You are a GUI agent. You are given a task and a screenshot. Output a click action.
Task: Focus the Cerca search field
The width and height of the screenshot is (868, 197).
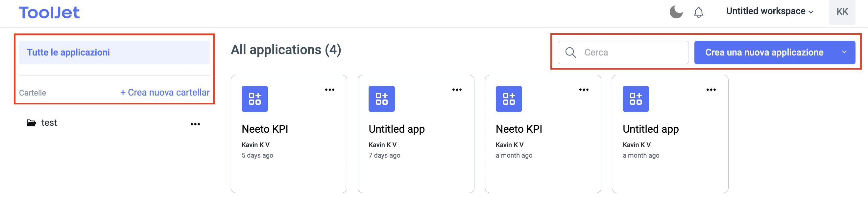click(x=623, y=53)
